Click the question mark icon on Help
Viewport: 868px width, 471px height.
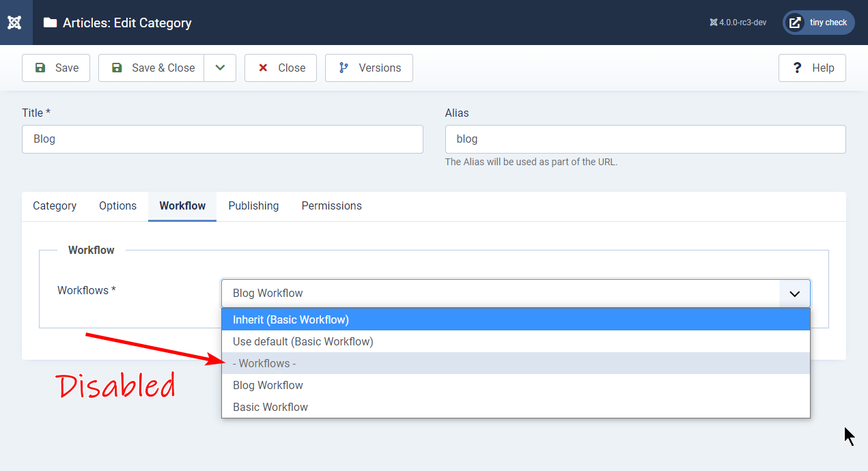pyautogui.click(x=796, y=68)
